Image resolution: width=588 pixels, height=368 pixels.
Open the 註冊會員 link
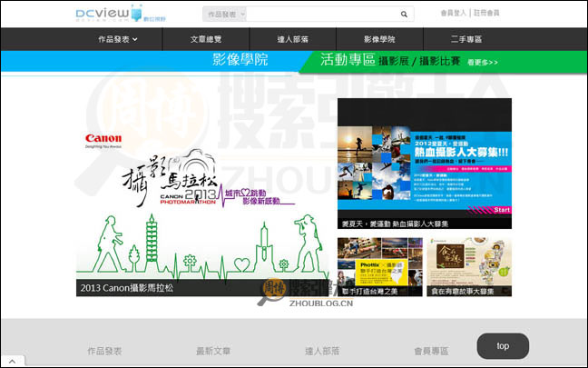pos(486,13)
